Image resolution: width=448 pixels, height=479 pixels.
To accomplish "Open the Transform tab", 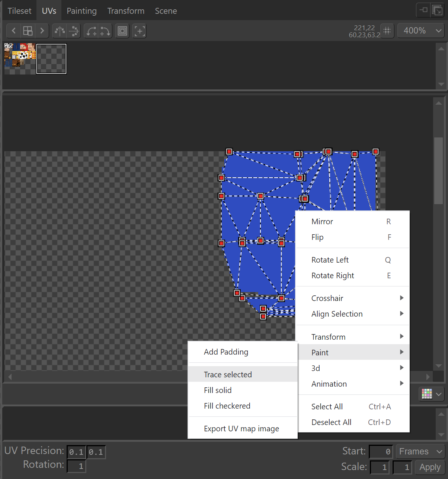I will tap(126, 11).
